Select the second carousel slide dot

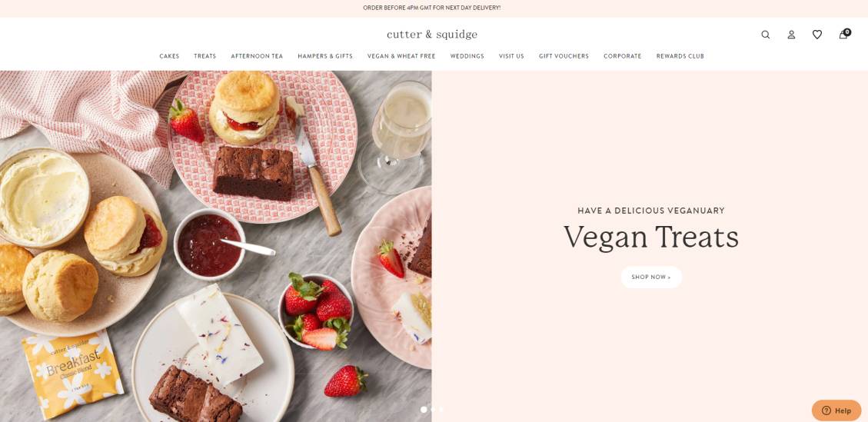click(x=433, y=410)
